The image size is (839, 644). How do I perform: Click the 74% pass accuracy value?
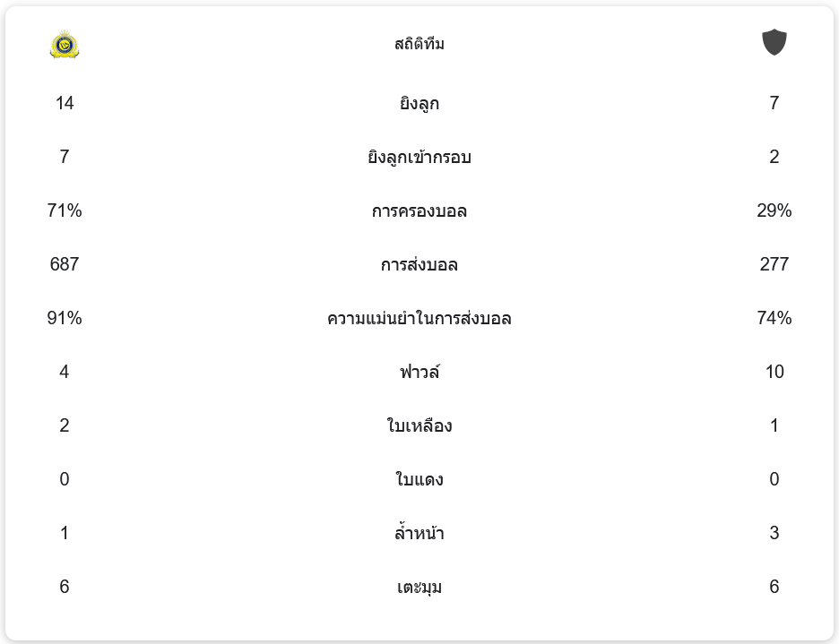[x=774, y=319]
